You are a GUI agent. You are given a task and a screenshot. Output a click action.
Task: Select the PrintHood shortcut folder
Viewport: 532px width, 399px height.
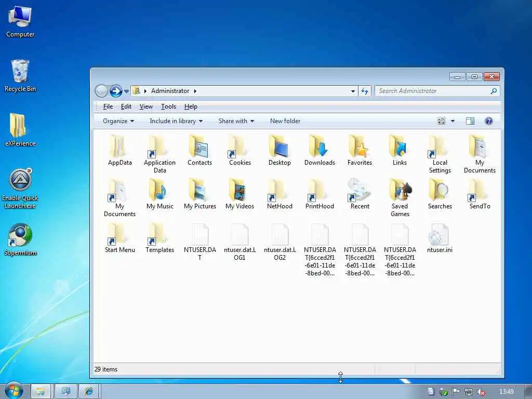[x=320, y=194]
